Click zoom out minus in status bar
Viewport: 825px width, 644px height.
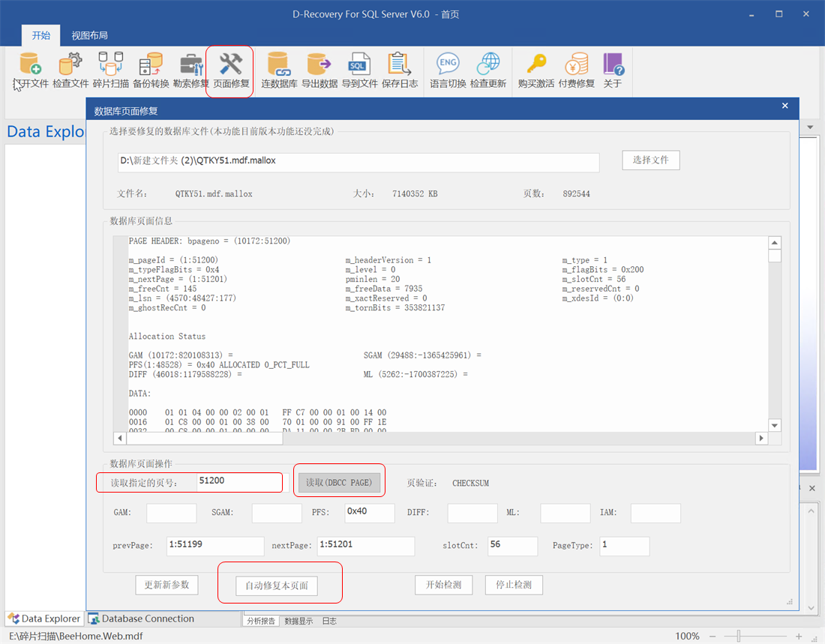[712, 636]
